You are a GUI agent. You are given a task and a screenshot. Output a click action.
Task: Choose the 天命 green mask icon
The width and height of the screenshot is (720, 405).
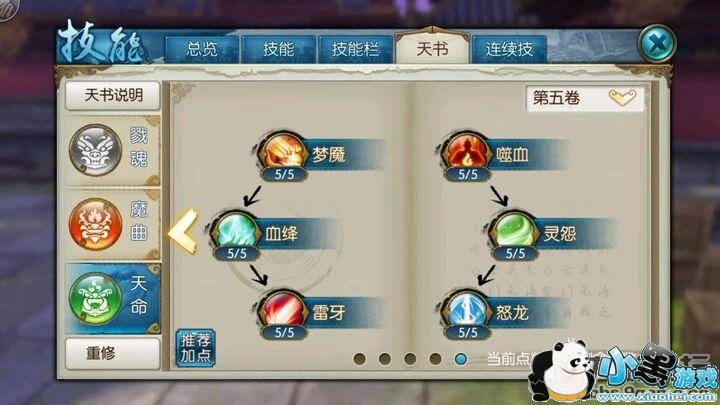(x=96, y=298)
